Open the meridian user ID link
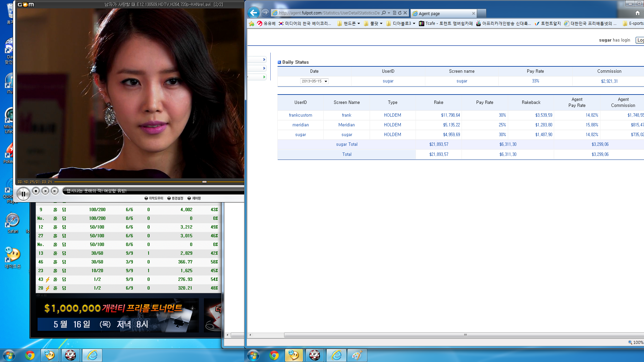 (x=301, y=125)
